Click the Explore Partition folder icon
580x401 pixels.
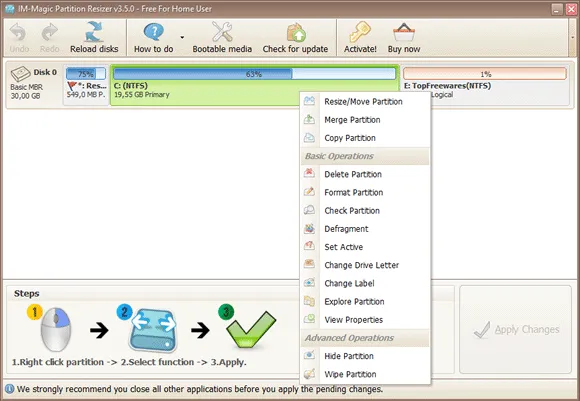coord(309,301)
